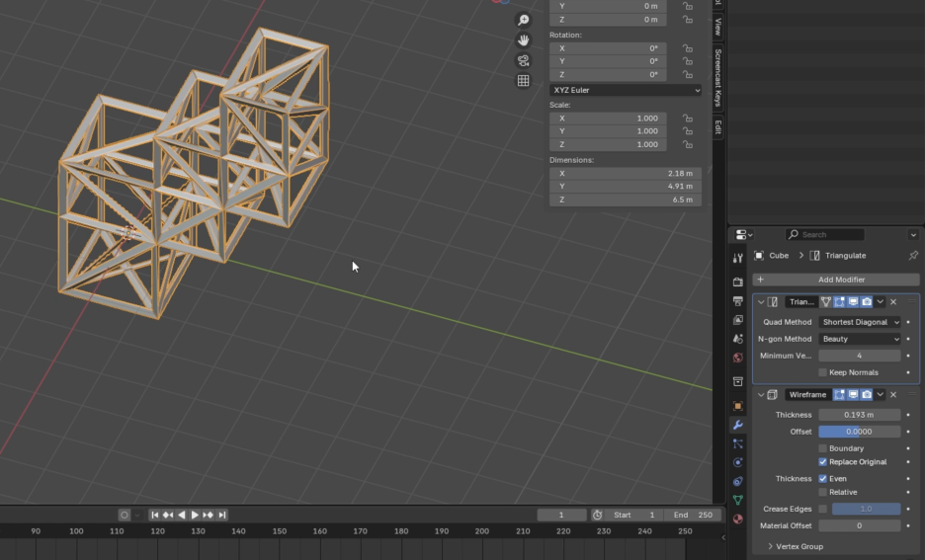Lock the Scale Z value

pos(687,144)
